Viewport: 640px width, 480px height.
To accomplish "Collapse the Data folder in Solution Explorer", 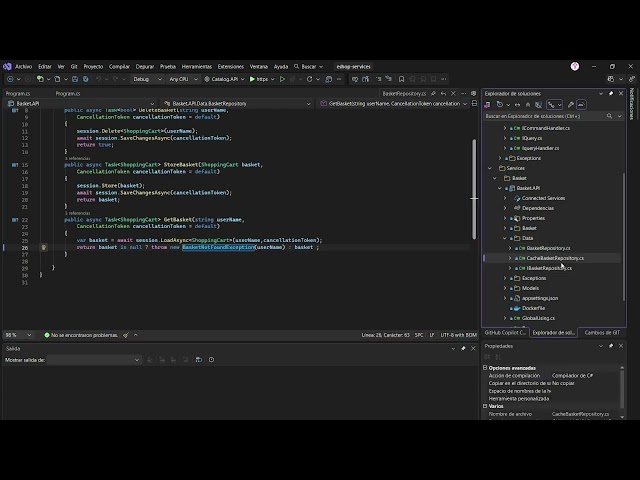I will (505, 238).
